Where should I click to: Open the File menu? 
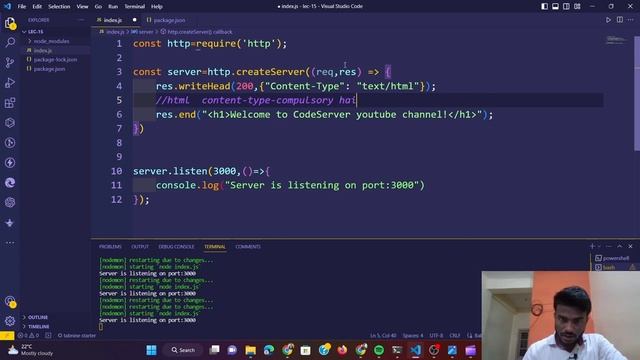pos(22,6)
